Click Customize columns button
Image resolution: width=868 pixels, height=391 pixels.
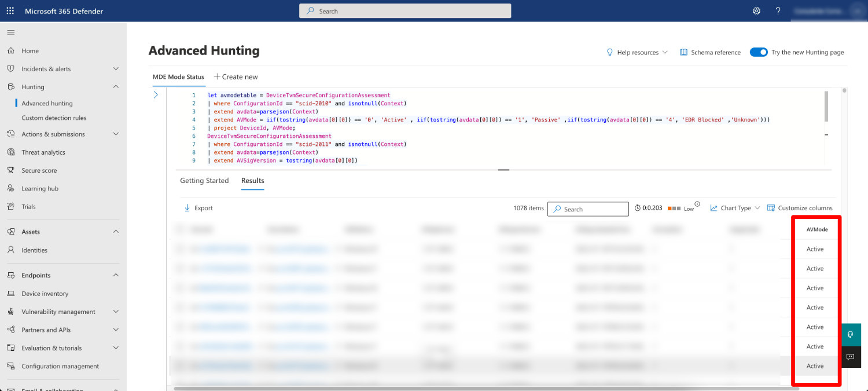point(800,208)
